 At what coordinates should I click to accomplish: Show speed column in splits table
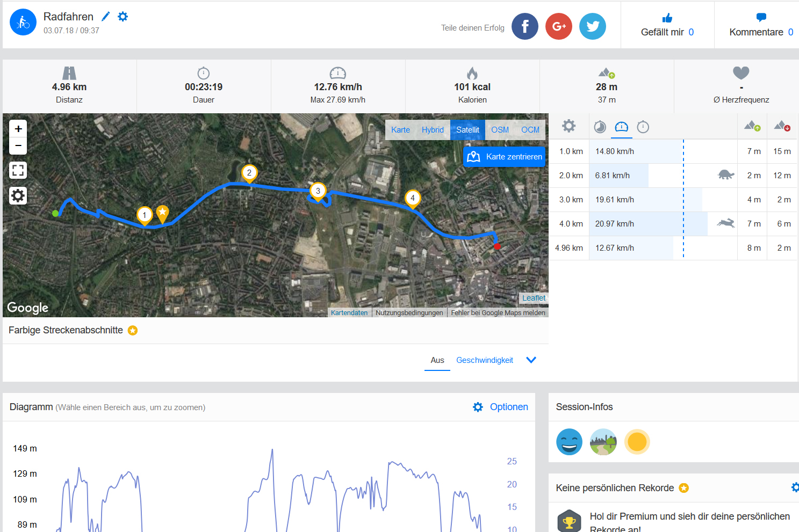[x=621, y=127]
